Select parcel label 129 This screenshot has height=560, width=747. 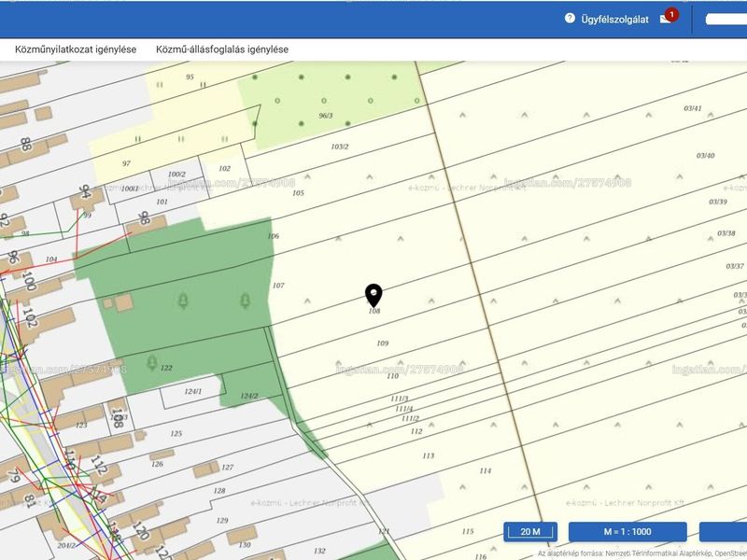click(x=222, y=521)
